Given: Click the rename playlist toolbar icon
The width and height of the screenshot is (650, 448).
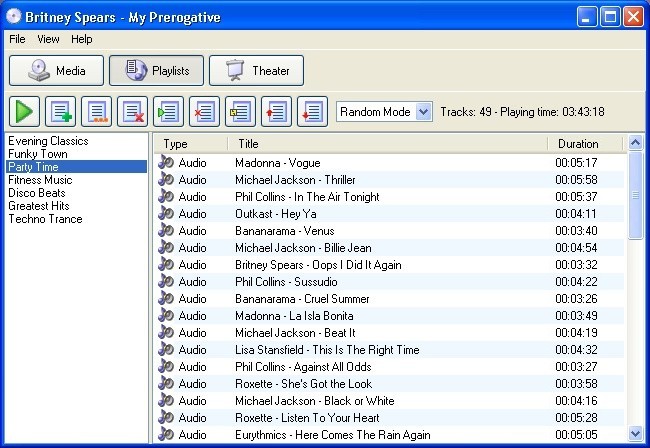Looking at the screenshot, I should [x=97, y=111].
